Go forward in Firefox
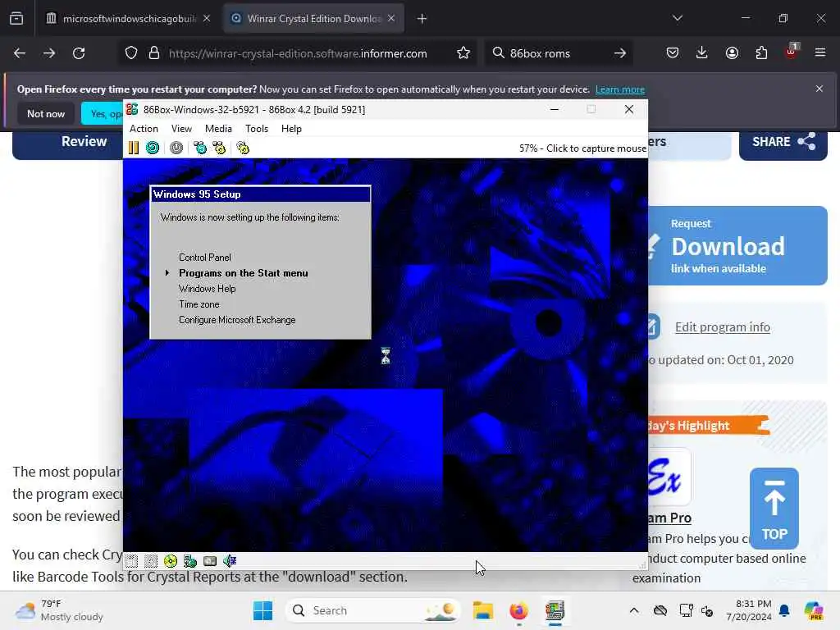 49,53
